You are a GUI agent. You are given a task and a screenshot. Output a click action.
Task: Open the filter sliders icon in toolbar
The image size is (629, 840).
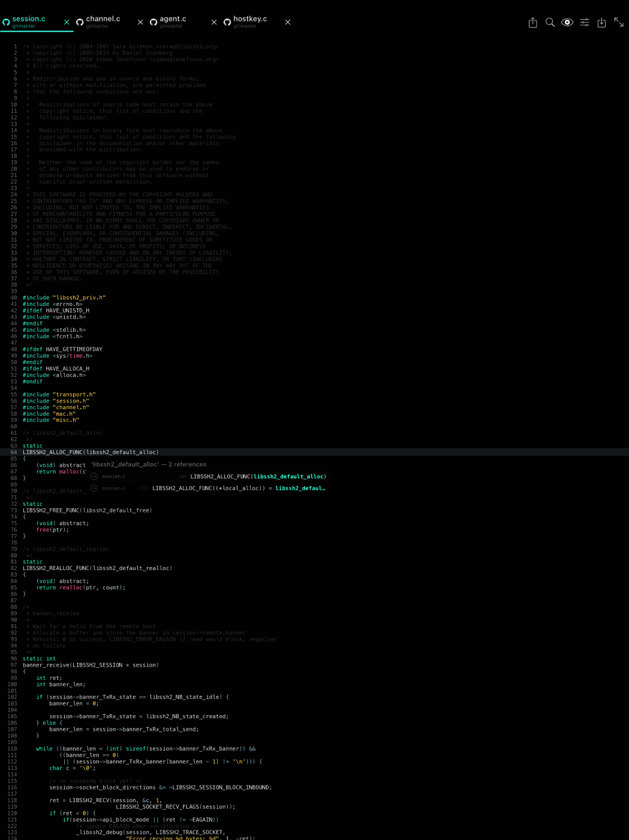click(x=585, y=22)
